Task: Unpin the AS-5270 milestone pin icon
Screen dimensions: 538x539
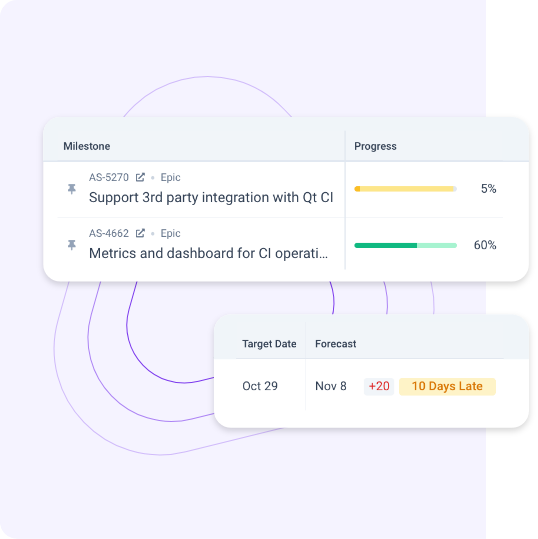Action: [72, 189]
